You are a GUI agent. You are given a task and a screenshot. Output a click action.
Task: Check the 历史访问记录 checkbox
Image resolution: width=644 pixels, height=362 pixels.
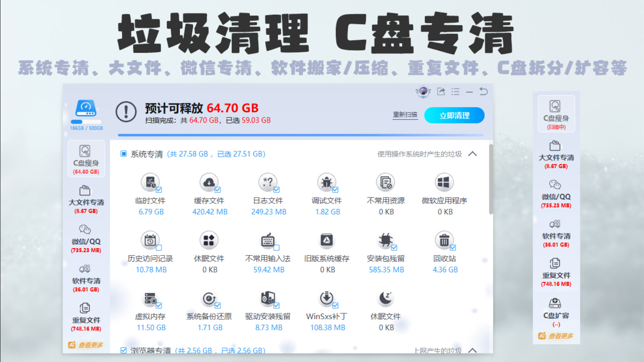click(x=159, y=247)
